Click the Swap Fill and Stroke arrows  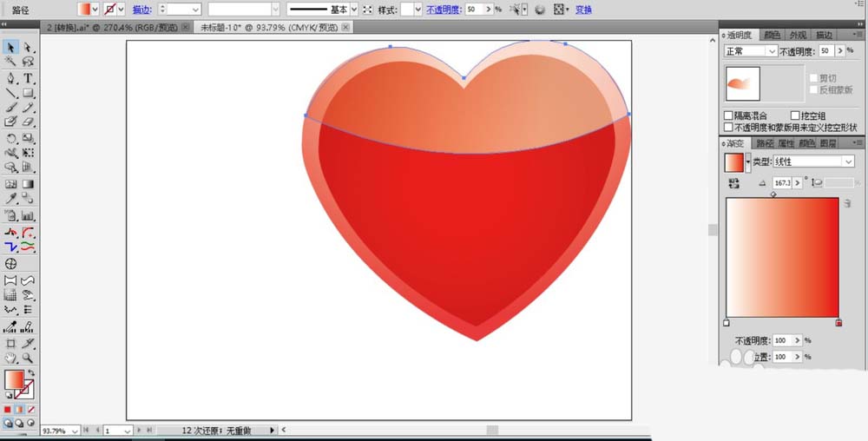(31, 373)
